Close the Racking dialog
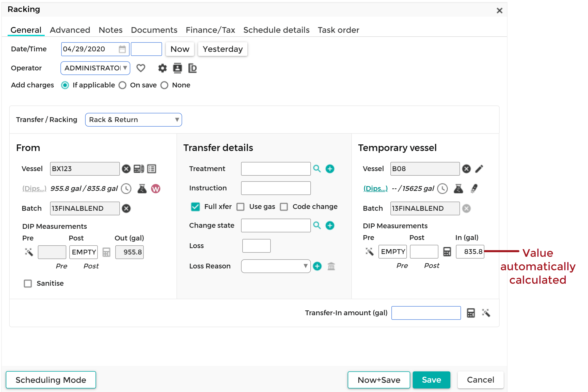 (x=499, y=11)
